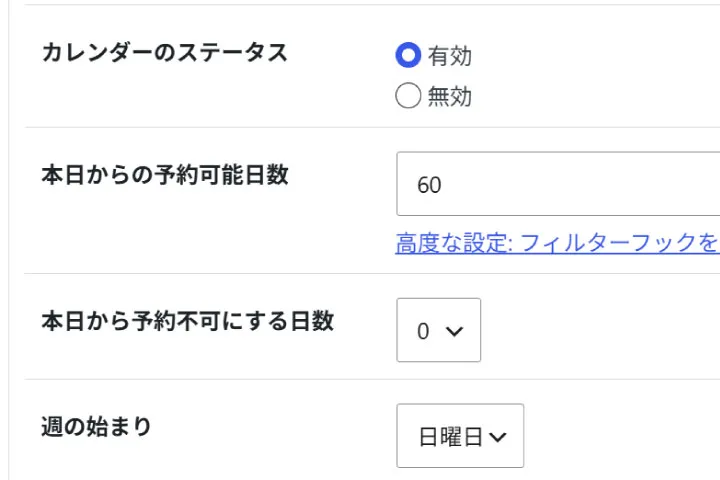Open the 本日から予約不可にする日数 dropdown
This screenshot has height=480, width=720.
[x=439, y=330]
